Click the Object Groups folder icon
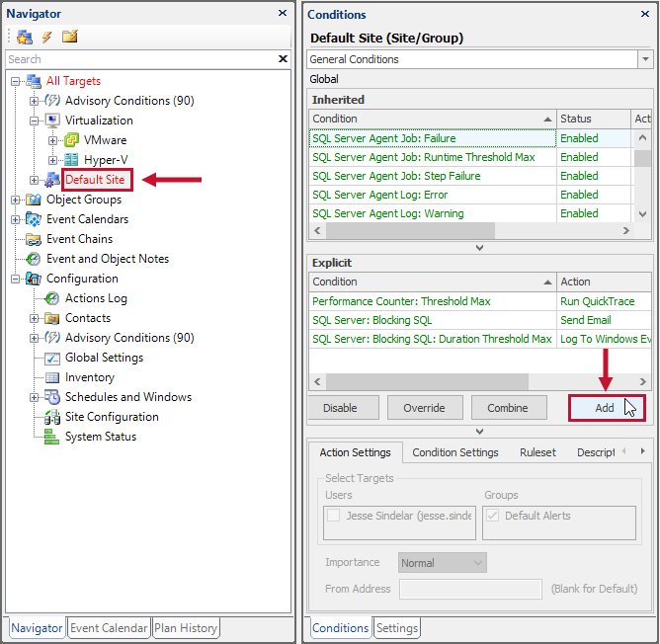This screenshot has height=644, width=660. (x=34, y=200)
